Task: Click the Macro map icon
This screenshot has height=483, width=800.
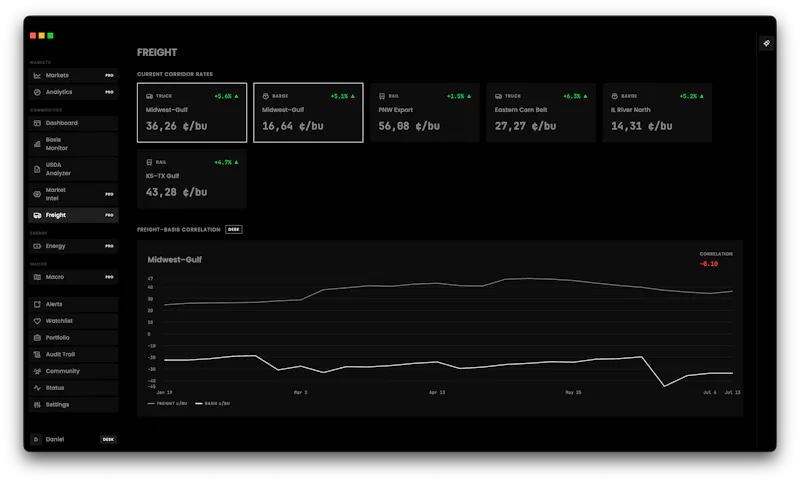Action: (37, 277)
